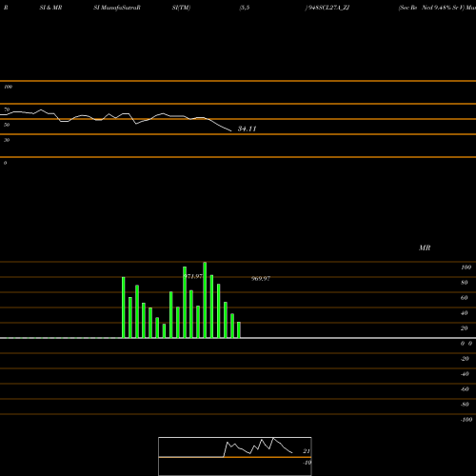Click the MR axis label -60
476x476 pixels.
tap(465, 389)
